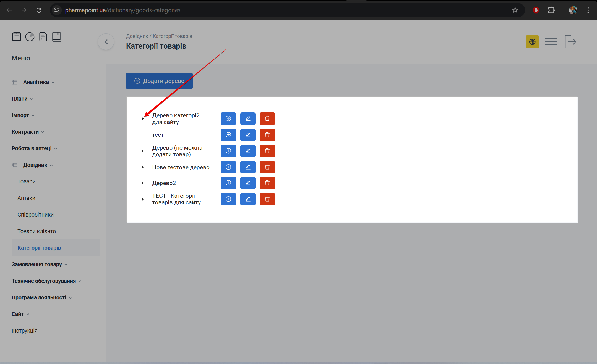Screen dimensions: 597x364
Task: Expand the 'Аналітика' menu section
Action: pos(36,82)
